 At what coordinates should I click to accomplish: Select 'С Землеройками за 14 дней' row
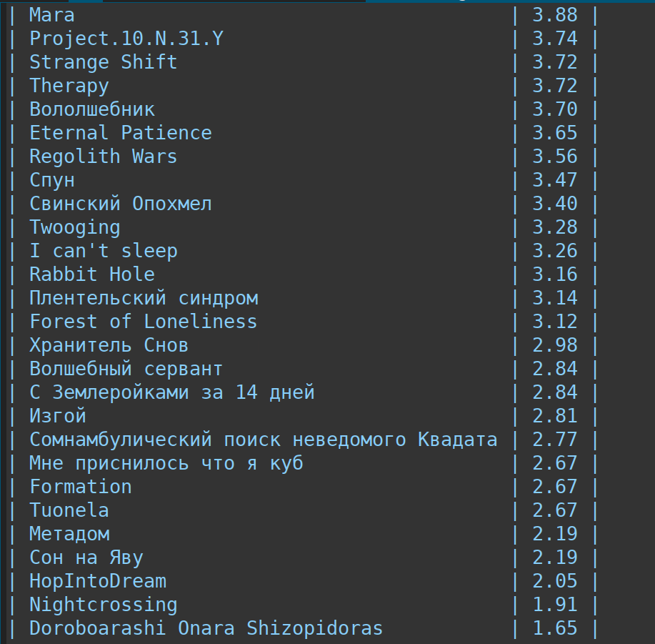(x=171, y=393)
